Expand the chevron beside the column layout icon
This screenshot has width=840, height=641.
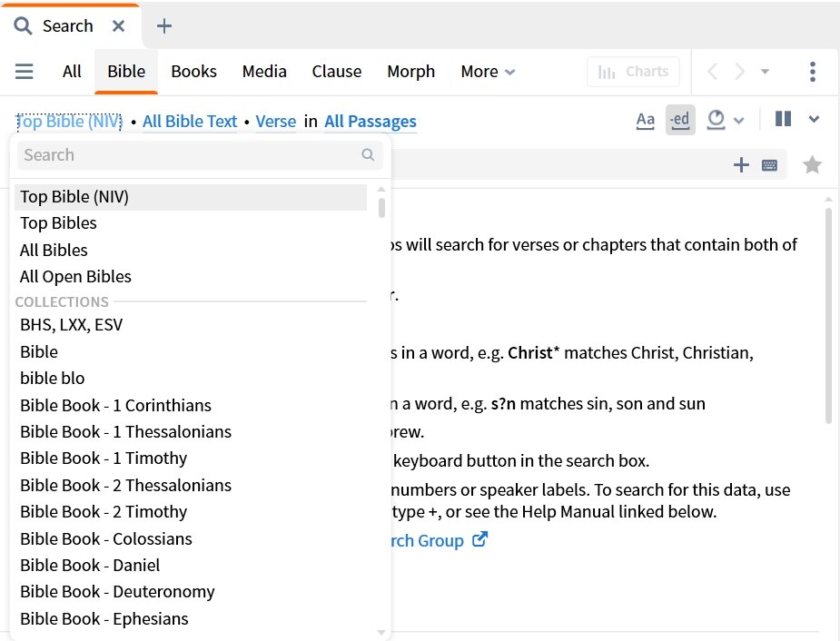pyautogui.click(x=814, y=119)
